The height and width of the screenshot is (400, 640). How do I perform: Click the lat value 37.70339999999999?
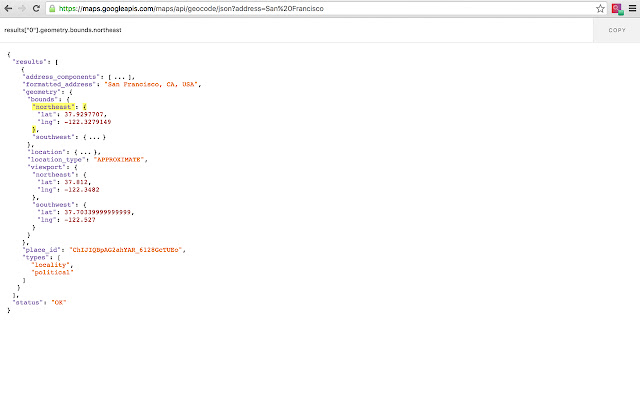point(98,212)
